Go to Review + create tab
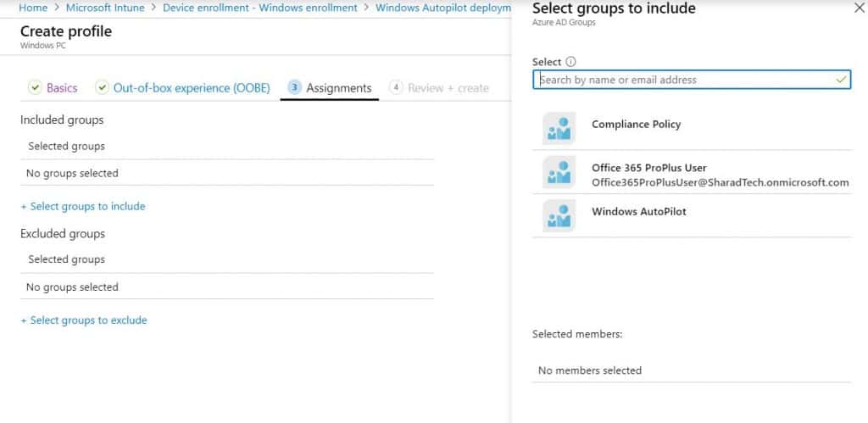868x423 pixels. (448, 88)
